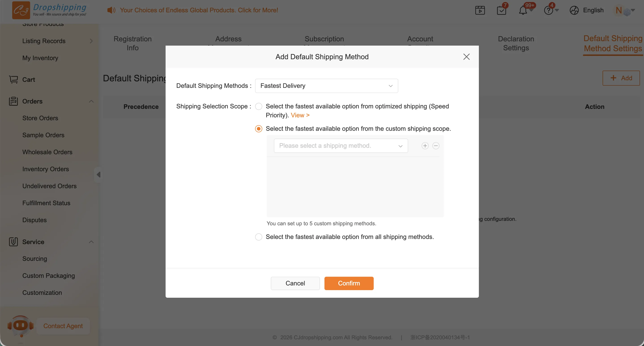Open the 'Please select a shipping method' dropdown

341,146
